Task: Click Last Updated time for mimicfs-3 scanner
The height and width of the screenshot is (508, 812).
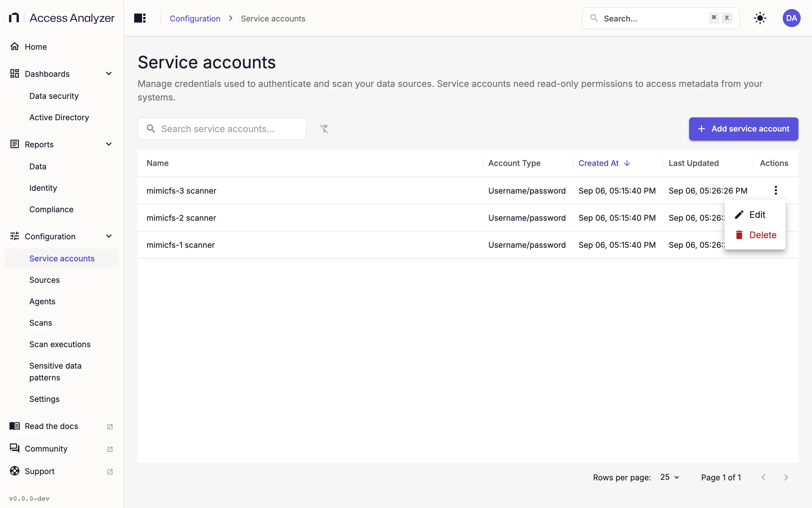Action: pos(708,191)
